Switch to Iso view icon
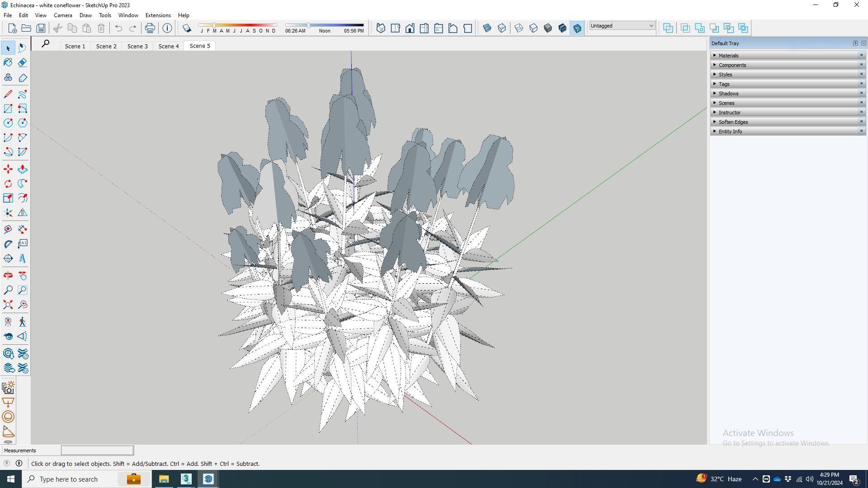The width and height of the screenshot is (868, 488). (381, 28)
